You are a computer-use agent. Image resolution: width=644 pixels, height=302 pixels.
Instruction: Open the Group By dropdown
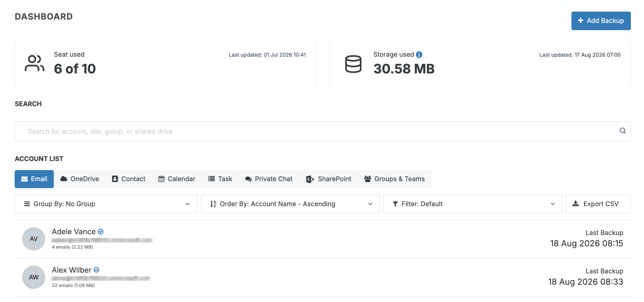(x=106, y=204)
